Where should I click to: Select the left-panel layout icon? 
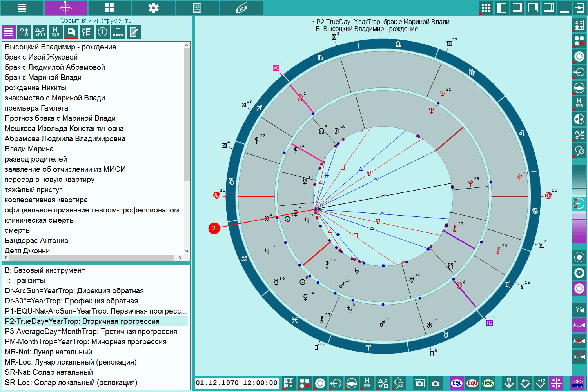click(502, 8)
